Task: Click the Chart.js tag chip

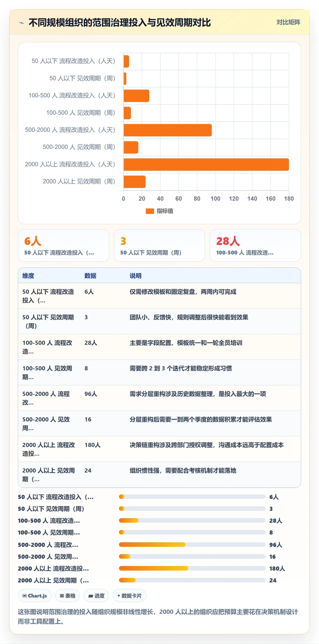Action: [x=35, y=595]
